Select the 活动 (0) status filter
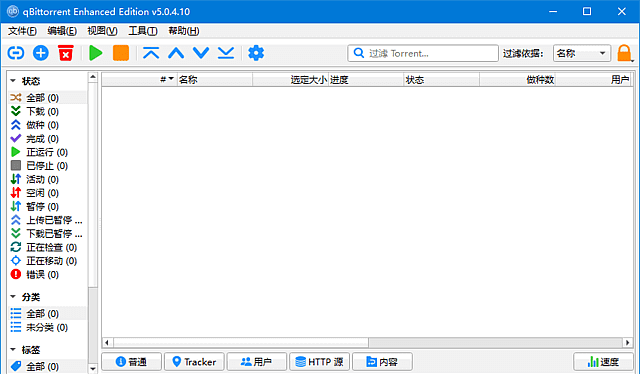This screenshot has width=640, height=374. 47,179
